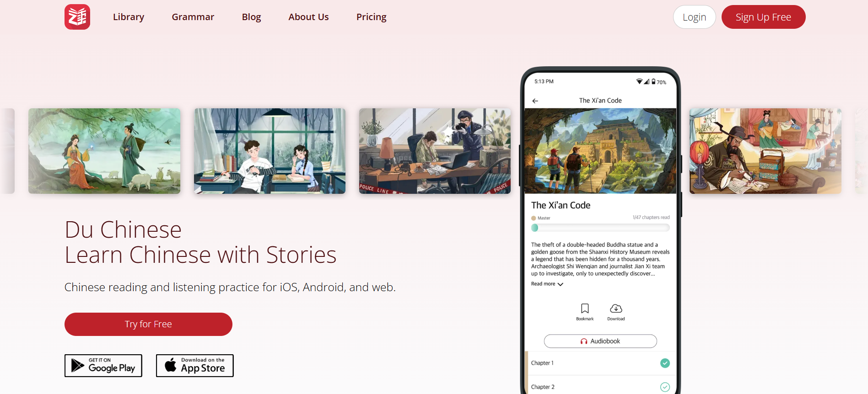This screenshot has height=394, width=868.
Task: Click the Du Chinese logo icon
Action: 77,17
